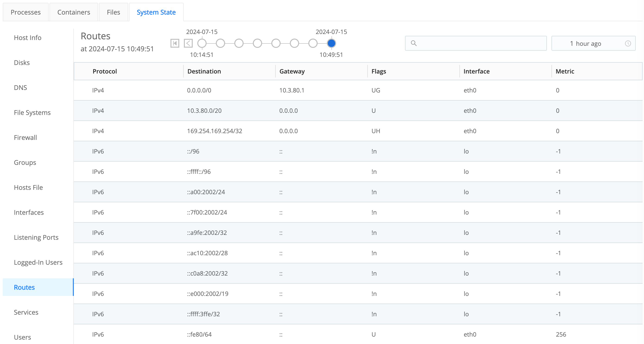Sort routes by the Destination column header
This screenshot has height=344, width=644.
[204, 71]
